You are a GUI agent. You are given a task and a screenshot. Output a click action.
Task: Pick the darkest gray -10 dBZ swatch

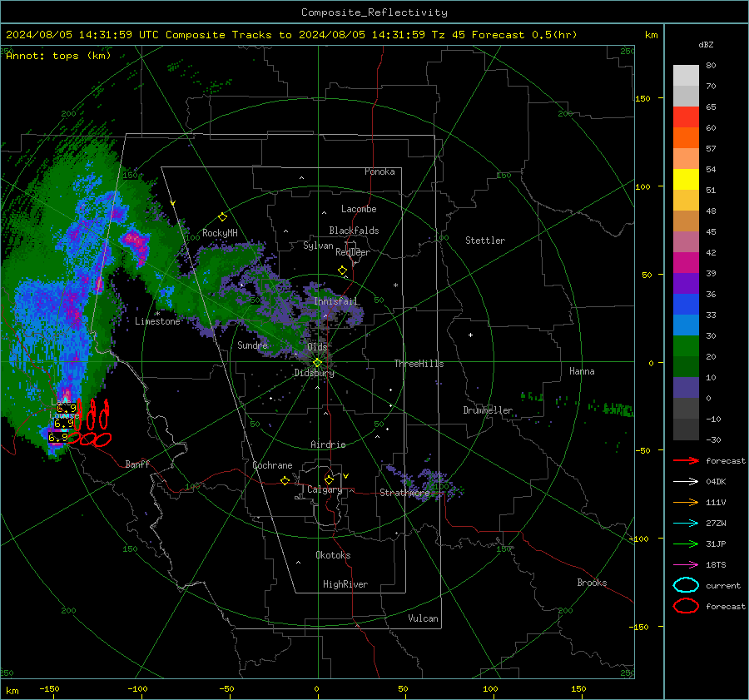[686, 429]
